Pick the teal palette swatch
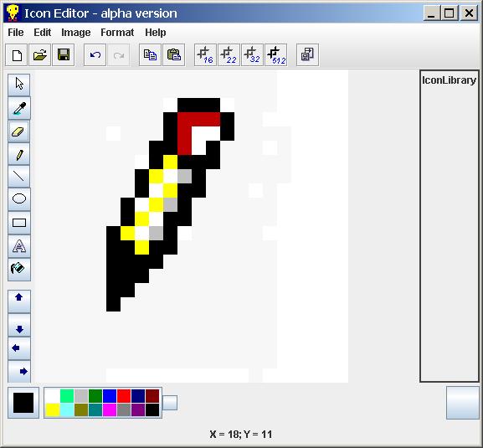Image resolution: width=483 pixels, height=448 pixels. pyautogui.click(x=95, y=409)
